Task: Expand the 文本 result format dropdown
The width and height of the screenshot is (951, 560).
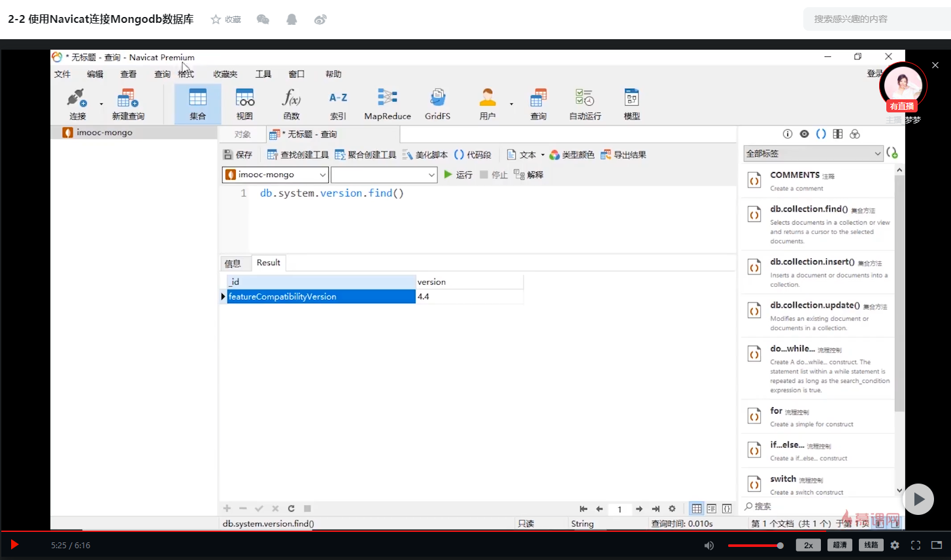Action: [x=542, y=155]
